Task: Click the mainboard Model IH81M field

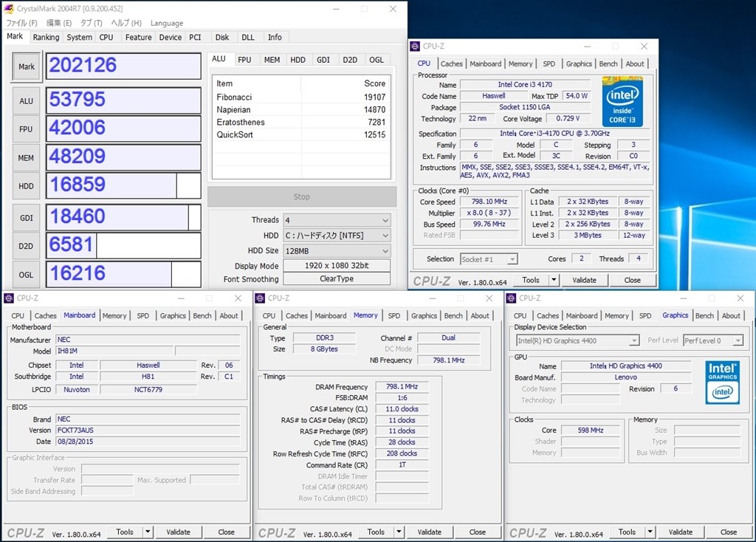Action: click(114, 351)
